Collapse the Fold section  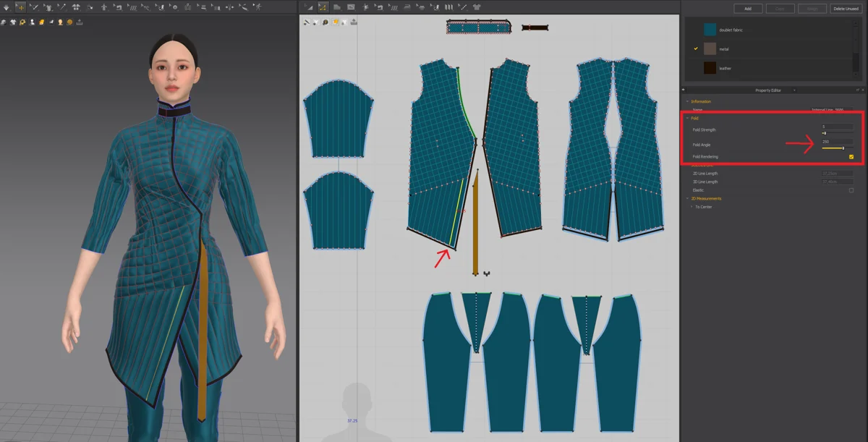(687, 118)
